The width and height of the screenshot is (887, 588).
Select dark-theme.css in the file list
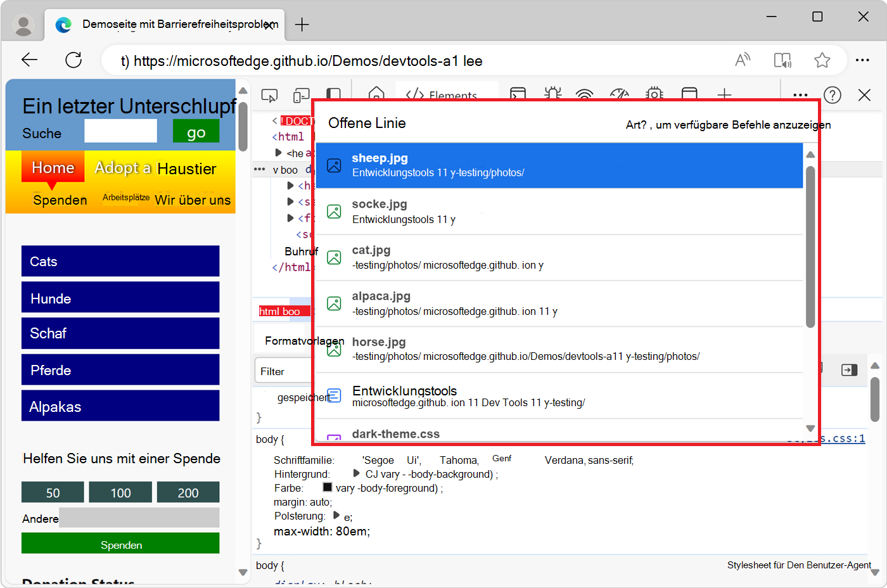click(x=559, y=431)
